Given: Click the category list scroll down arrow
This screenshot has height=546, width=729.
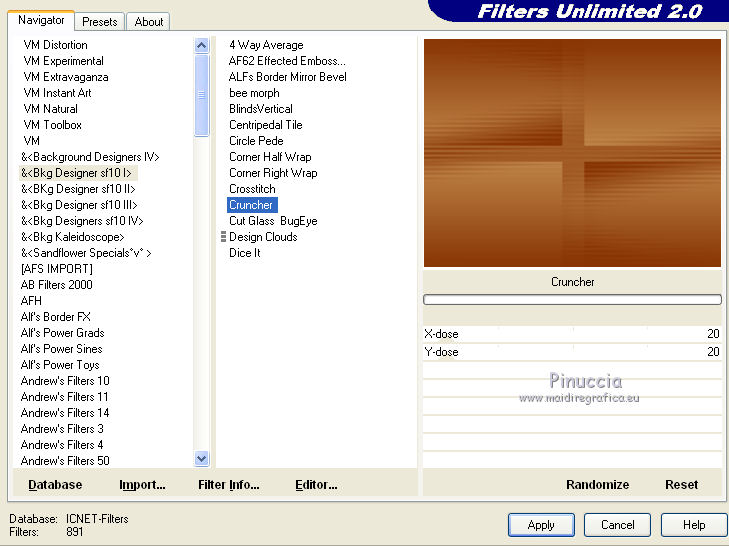Looking at the screenshot, I should (201, 459).
